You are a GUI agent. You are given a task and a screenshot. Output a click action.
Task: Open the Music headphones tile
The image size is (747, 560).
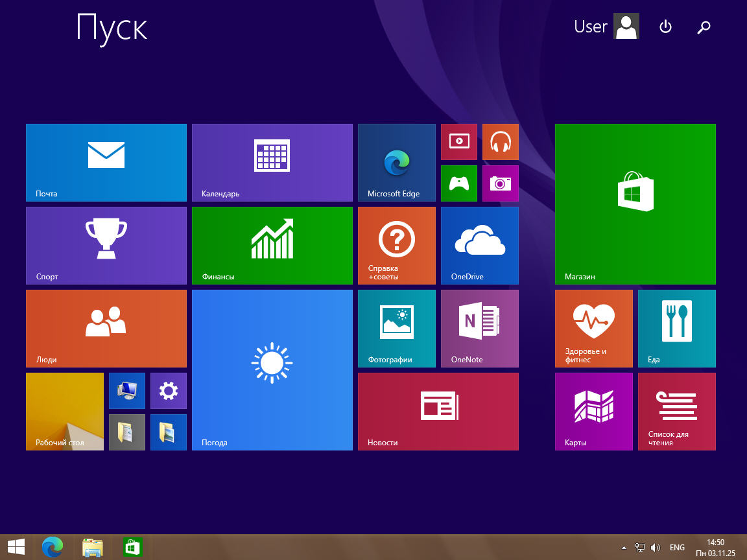[501, 142]
